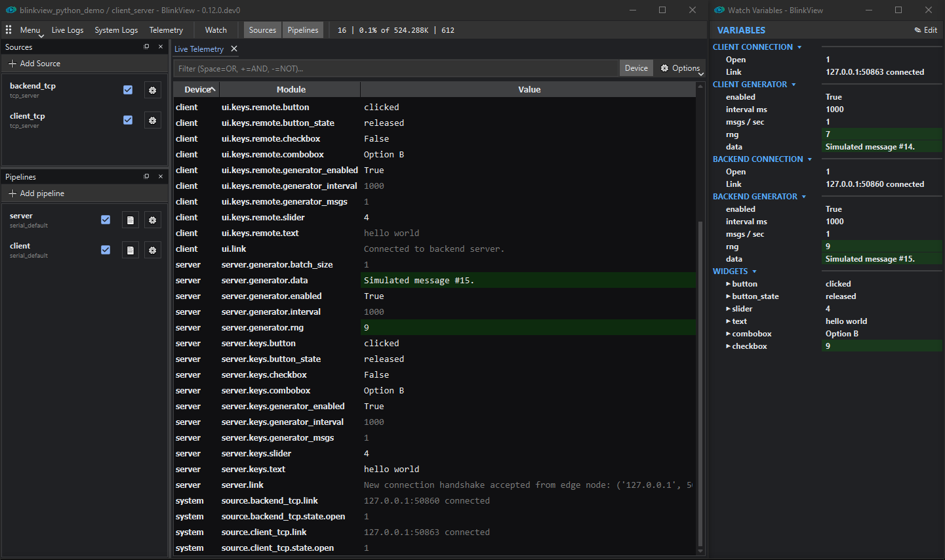Screen dimensions: 945x560
Task: Open System Logs menu item
Action: click(x=116, y=30)
